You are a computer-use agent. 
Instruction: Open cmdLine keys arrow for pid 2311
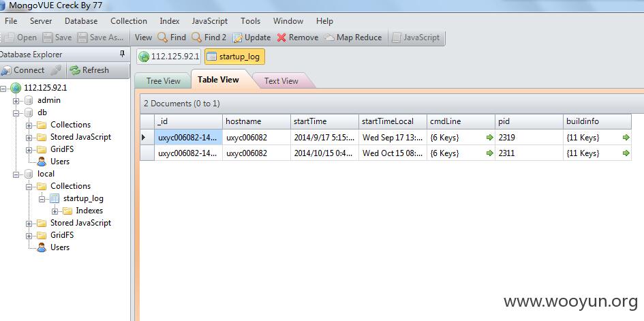[x=489, y=153]
